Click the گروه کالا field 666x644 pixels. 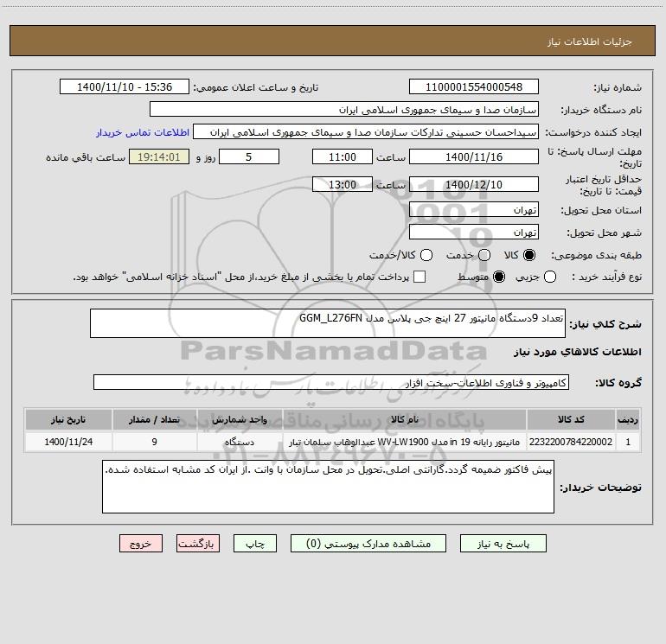point(331,382)
